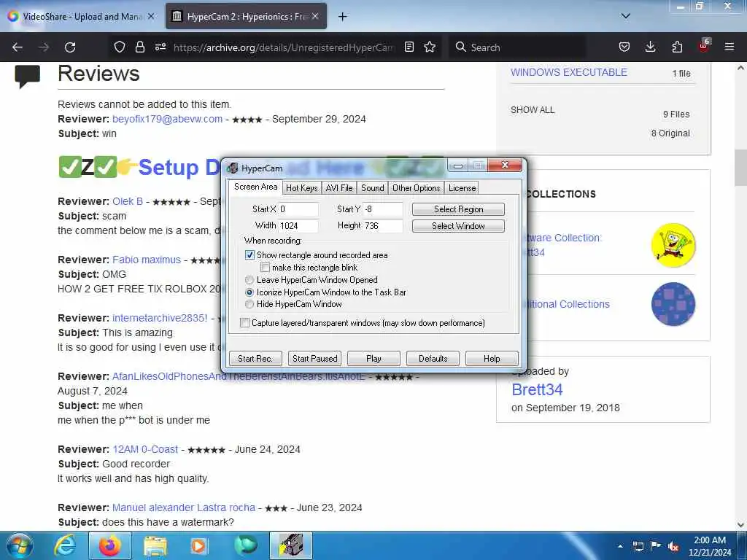
Task: Open the Firefox hamburger menu
Action: [729, 47]
